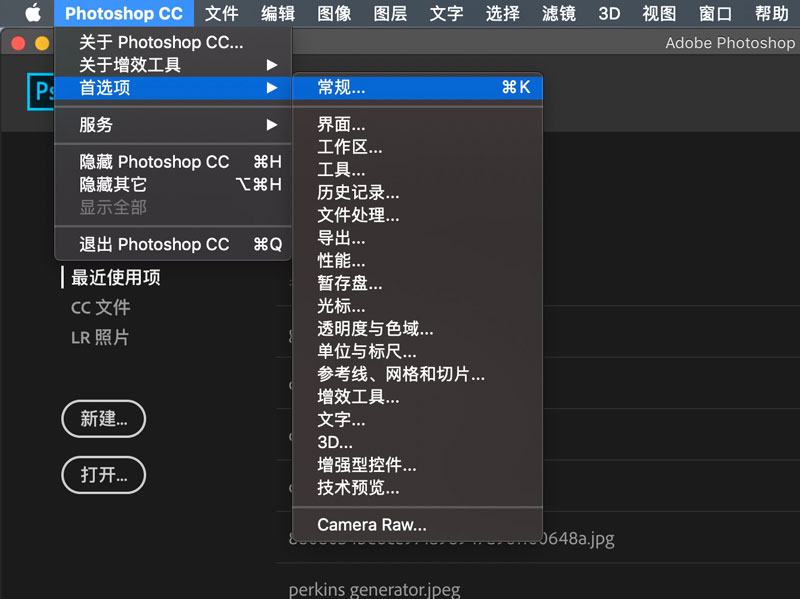Expand the 首选项 submenu
Image resolution: width=800 pixels, height=599 pixels.
point(173,88)
